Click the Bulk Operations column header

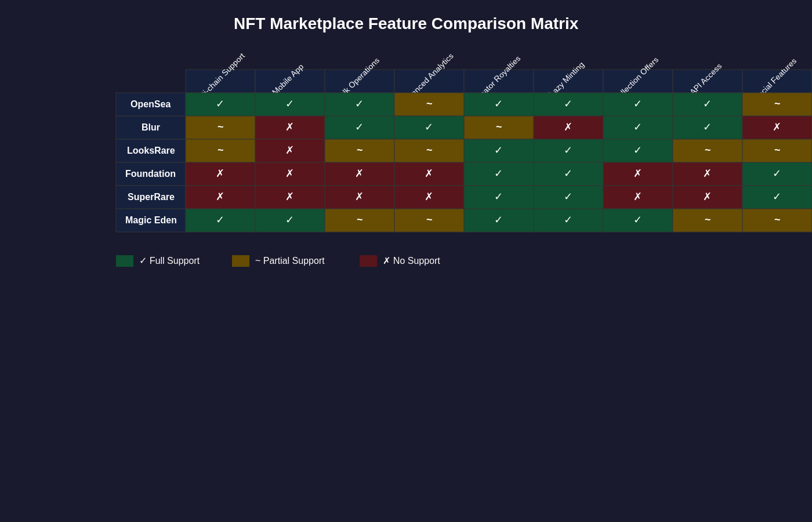coord(360,81)
